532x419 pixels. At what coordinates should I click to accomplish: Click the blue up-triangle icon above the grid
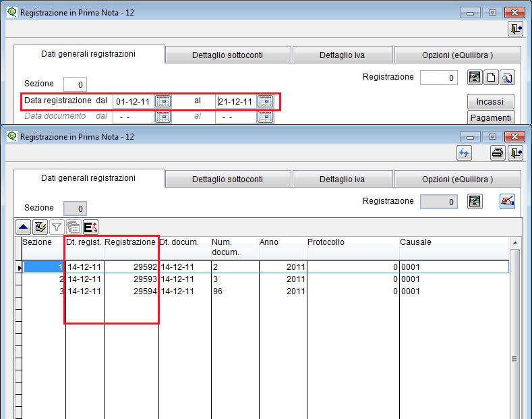coord(24,228)
